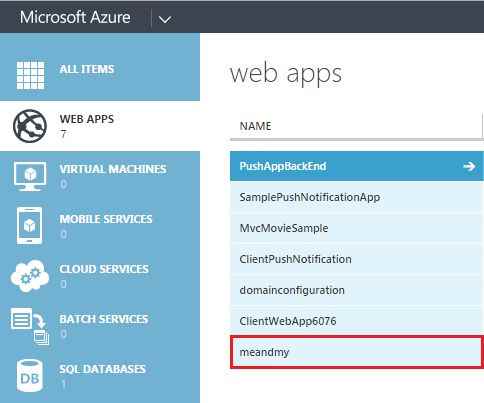This screenshot has height=403, width=484.
Task: Click the Batch Services icon
Action: point(30,326)
